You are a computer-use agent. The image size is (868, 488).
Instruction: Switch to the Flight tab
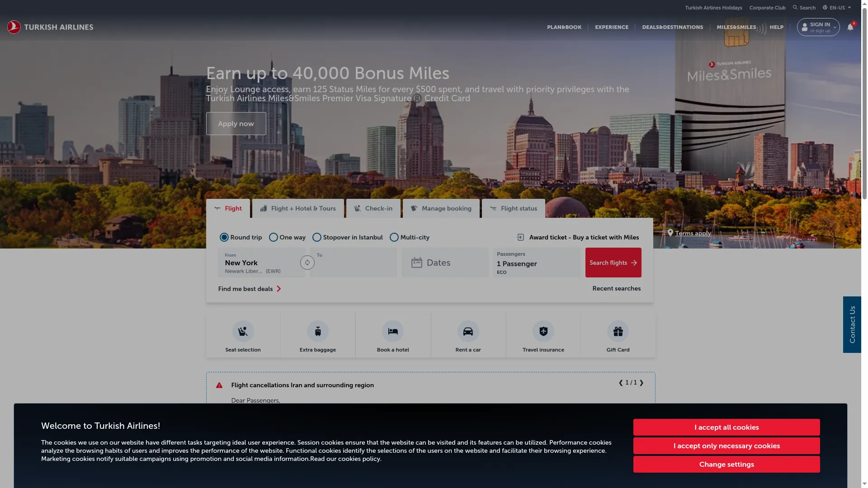point(228,208)
